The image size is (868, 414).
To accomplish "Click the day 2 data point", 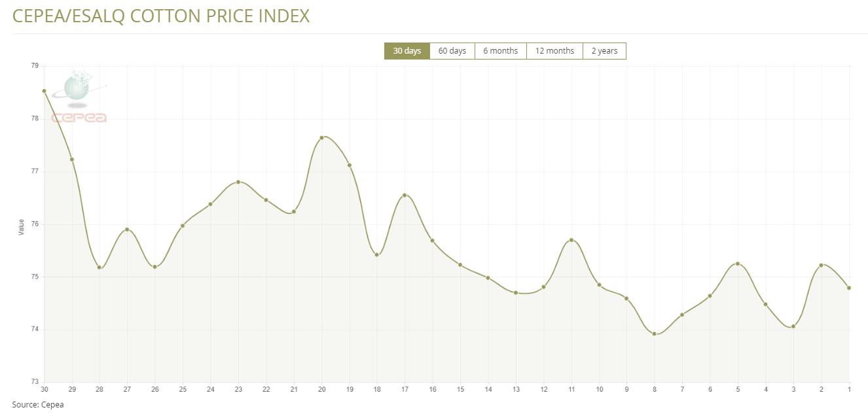I will point(821,265).
